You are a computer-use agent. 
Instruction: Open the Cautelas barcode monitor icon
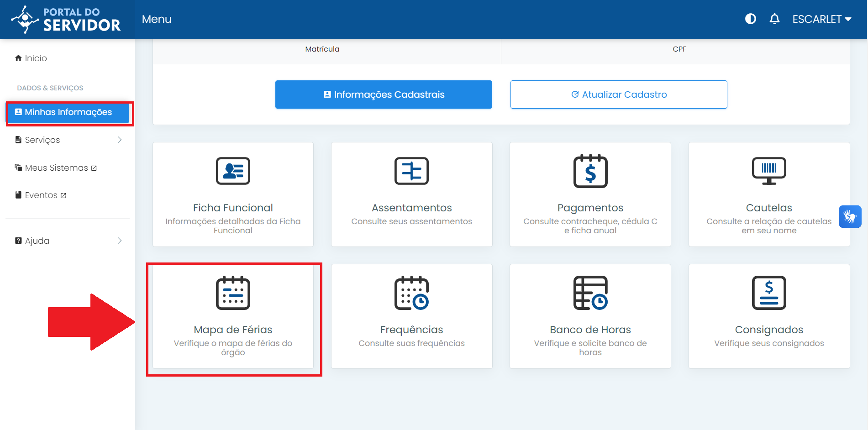[x=769, y=171]
